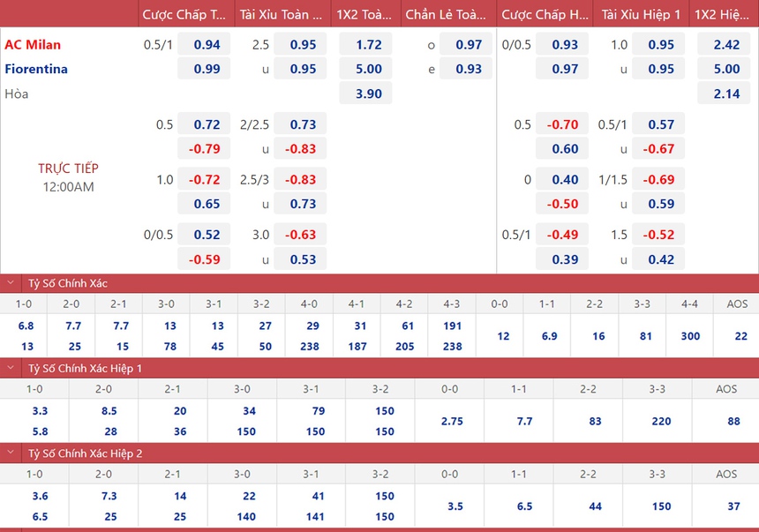
Task: Bet on 4-4 correct score at 300
Action: [x=689, y=336]
